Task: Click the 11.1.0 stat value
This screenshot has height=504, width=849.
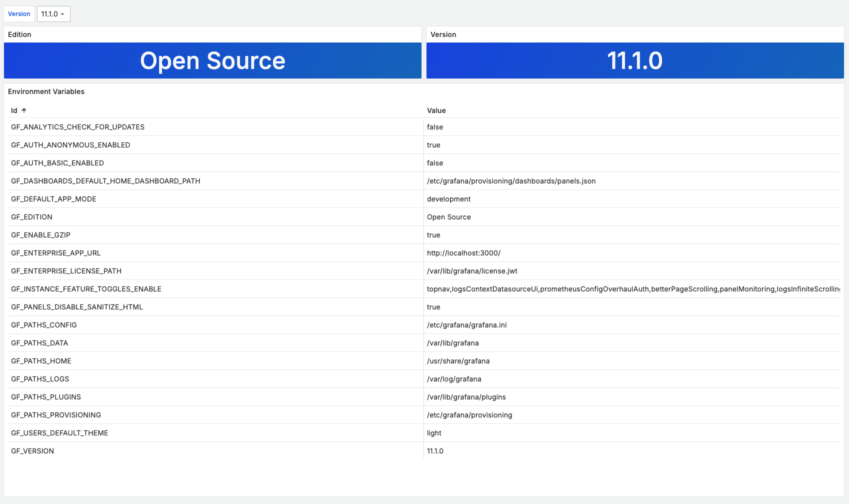Action: pyautogui.click(x=635, y=60)
